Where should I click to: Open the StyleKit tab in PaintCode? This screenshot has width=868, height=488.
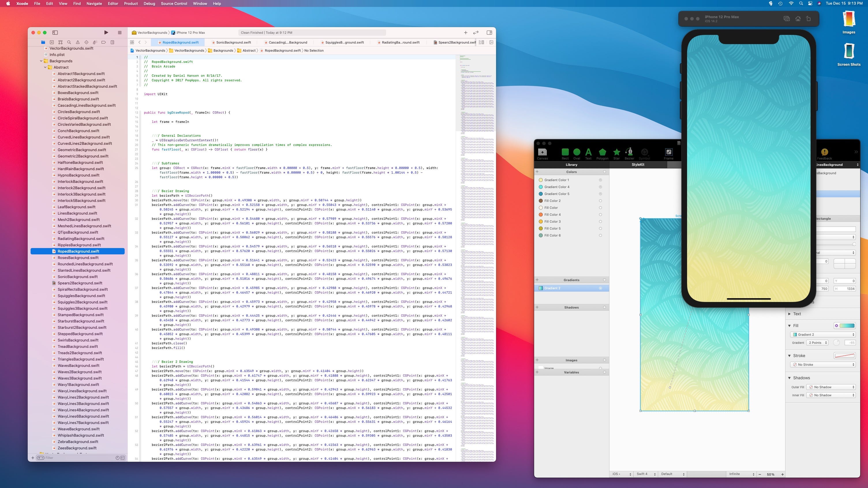tap(637, 165)
